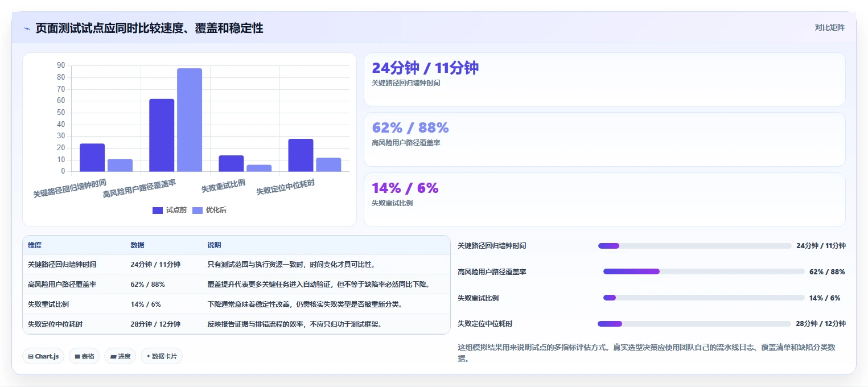Click explanation starting 下降通常意味着稳定性改善
Image resolution: width=868 pixels, height=387 pixels.
305,304
